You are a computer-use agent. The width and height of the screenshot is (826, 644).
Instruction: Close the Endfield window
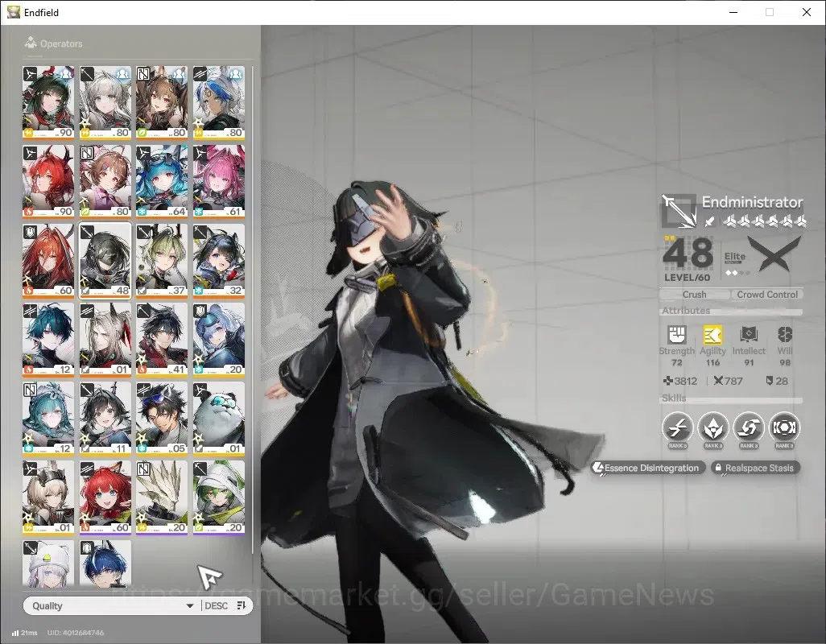click(807, 12)
